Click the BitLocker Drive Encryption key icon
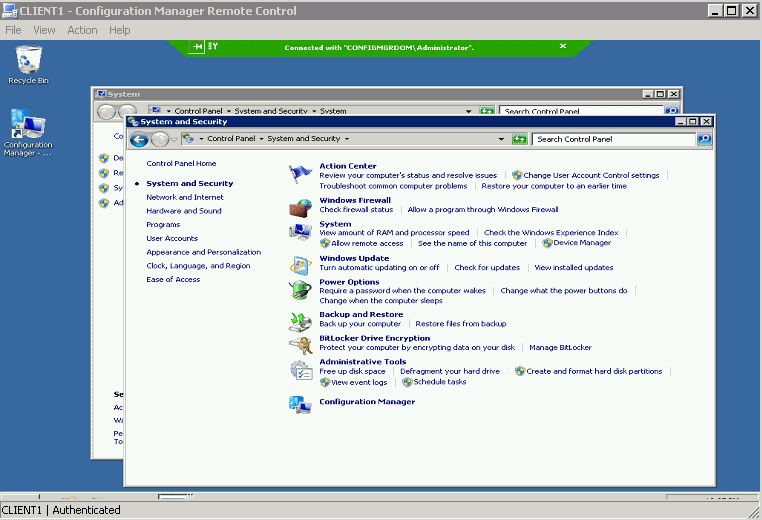Screen dimensions: 762x520 click(x=300, y=346)
